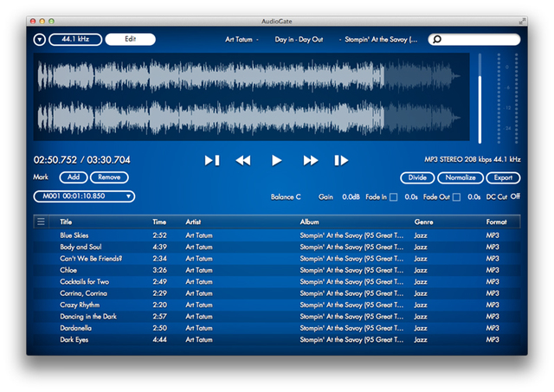Sort the list by the Genre column
Viewport: 554px width, 392px height.
click(423, 222)
